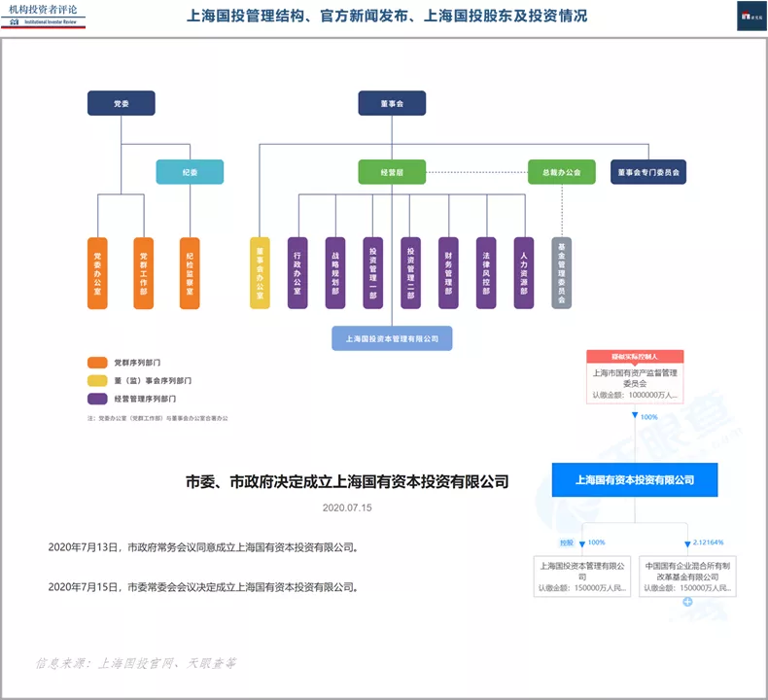Image resolution: width=768 pixels, height=700 pixels.
Task: Click the red 疑似实际控制人 tag
Action: point(635,356)
